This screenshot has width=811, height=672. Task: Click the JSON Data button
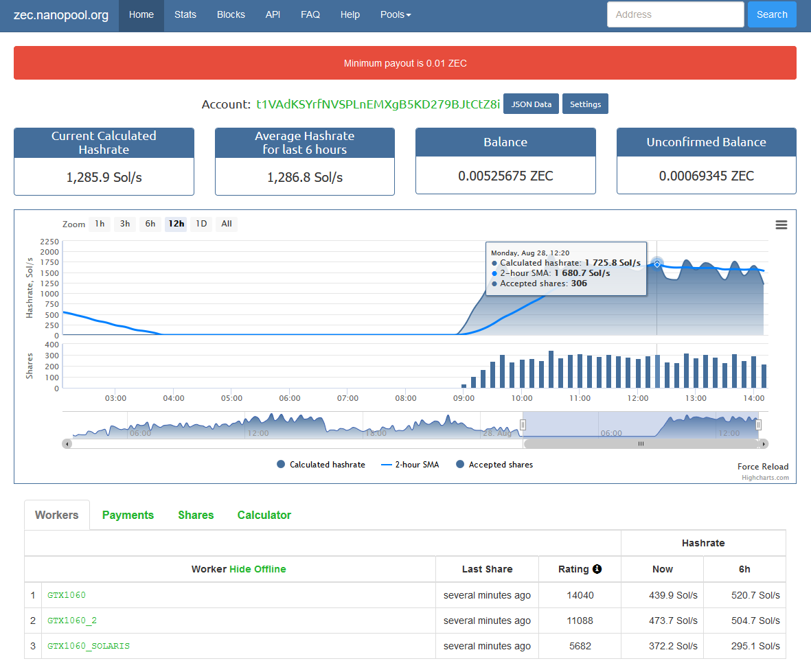[532, 104]
